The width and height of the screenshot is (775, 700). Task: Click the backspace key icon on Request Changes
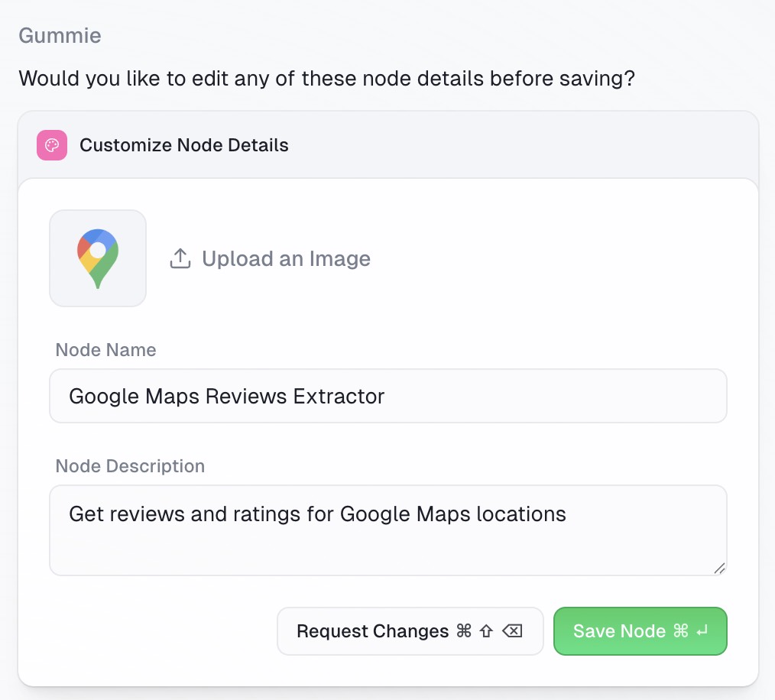(511, 630)
